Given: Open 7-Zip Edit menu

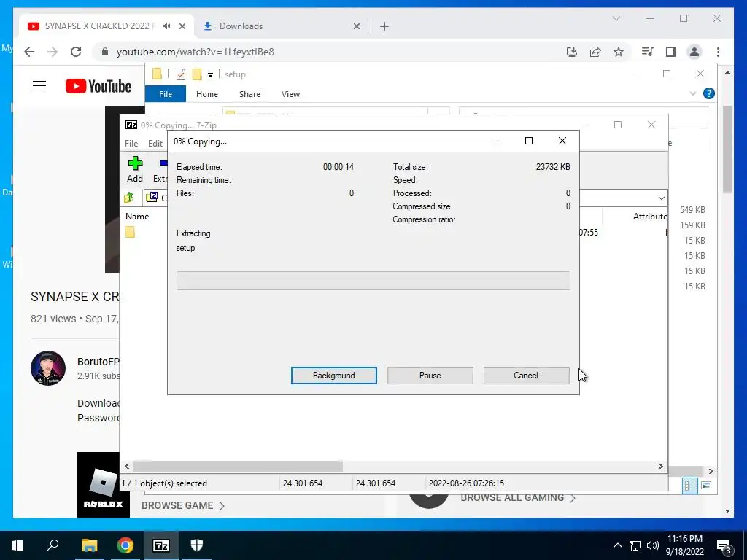Looking at the screenshot, I should [x=155, y=144].
